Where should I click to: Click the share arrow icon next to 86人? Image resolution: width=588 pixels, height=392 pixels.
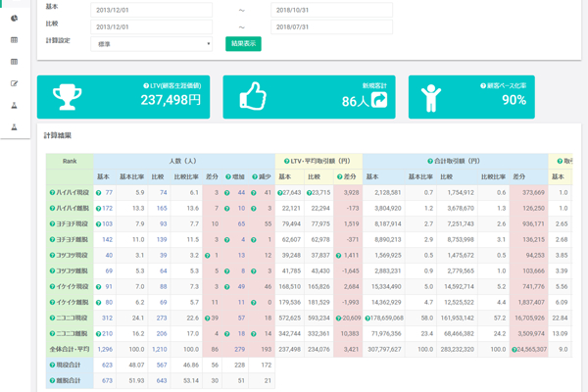(377, 101)
